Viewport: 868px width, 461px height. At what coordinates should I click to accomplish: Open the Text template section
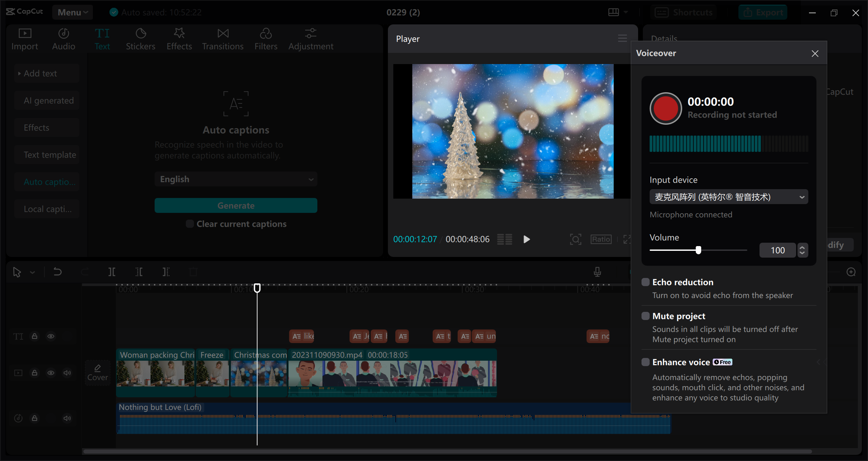coord(47,155)
